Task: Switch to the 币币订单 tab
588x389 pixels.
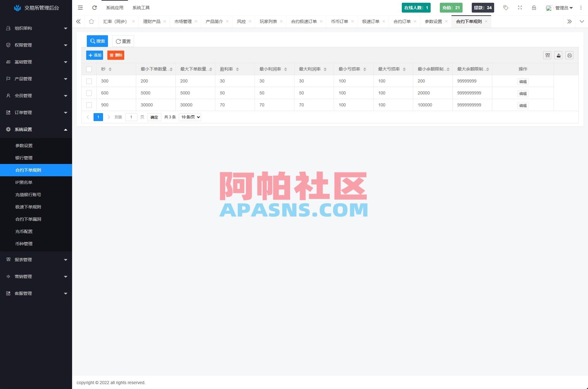Action: [x=339, y=21]
